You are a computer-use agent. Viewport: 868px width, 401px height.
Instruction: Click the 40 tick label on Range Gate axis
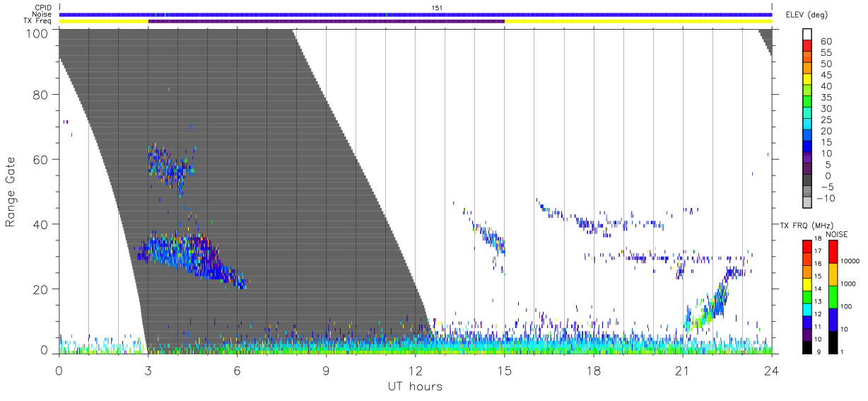point(42,224)
